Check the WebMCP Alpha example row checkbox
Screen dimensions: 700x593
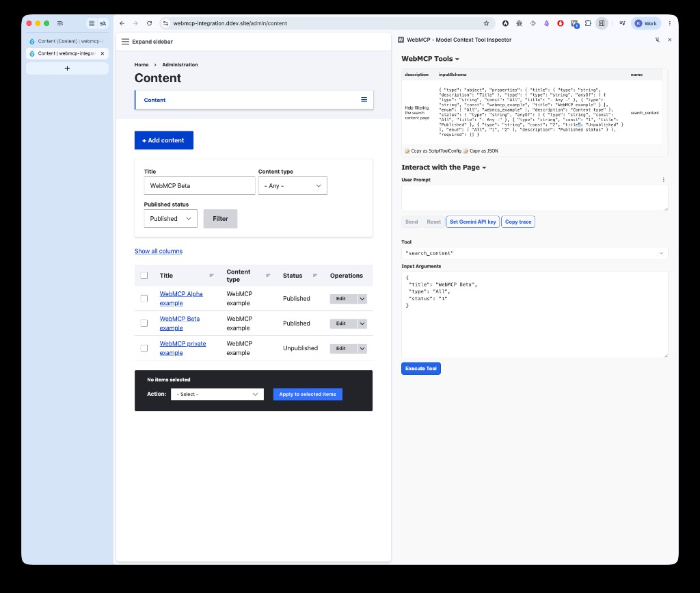(144, 298)
